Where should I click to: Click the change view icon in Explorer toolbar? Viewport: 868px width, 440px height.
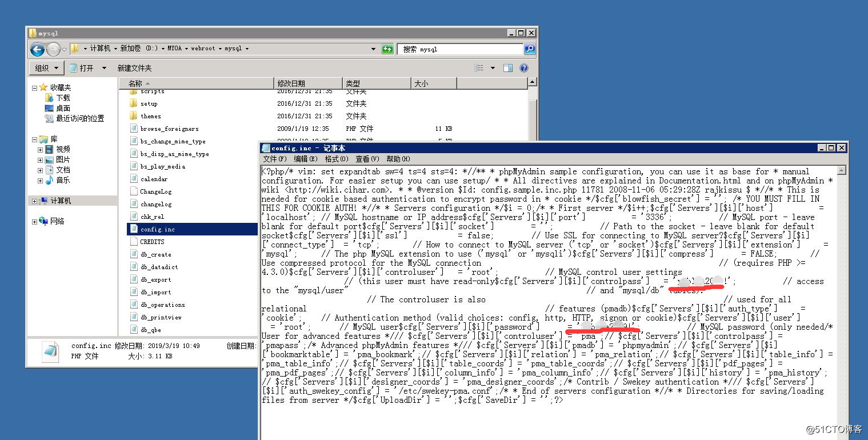tap(479, 68)
